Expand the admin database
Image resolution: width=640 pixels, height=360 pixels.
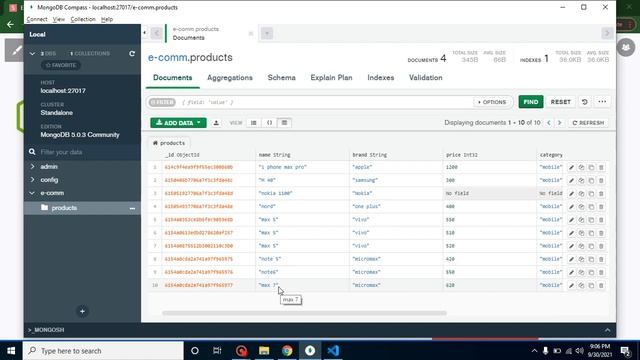(33, 167)
